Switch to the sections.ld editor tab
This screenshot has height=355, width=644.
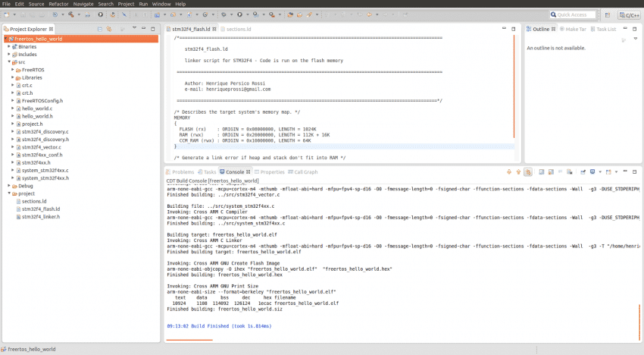click(236, 30)
